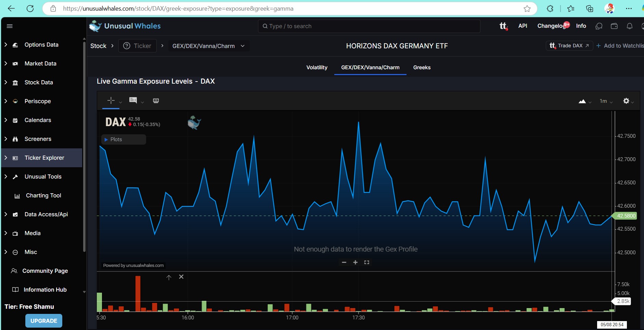644x330 pixels.
Task: Switch to the Volatility tab
Action: [317, 68]
